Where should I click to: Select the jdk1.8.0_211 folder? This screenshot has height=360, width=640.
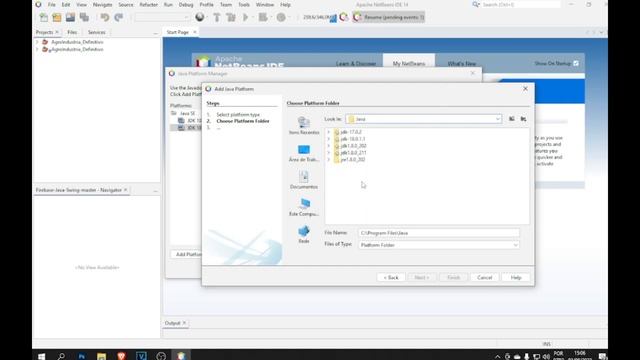click(x=353, y=153)
